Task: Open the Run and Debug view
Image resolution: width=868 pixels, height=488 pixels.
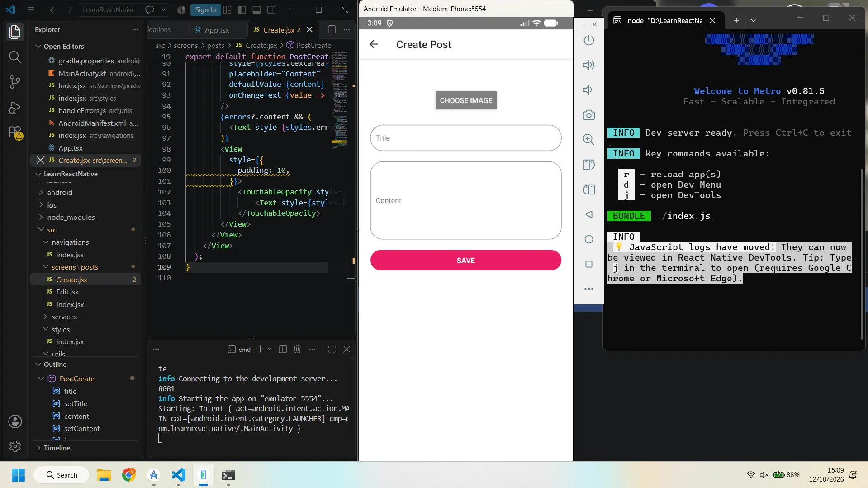Action: (15, 107)
